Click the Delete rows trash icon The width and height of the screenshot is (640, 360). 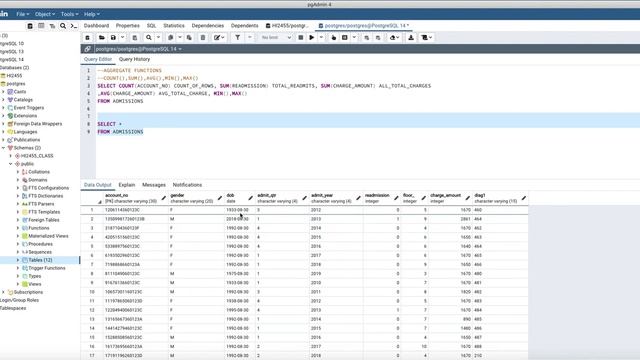pyautogui.click(x=203, y=38)
